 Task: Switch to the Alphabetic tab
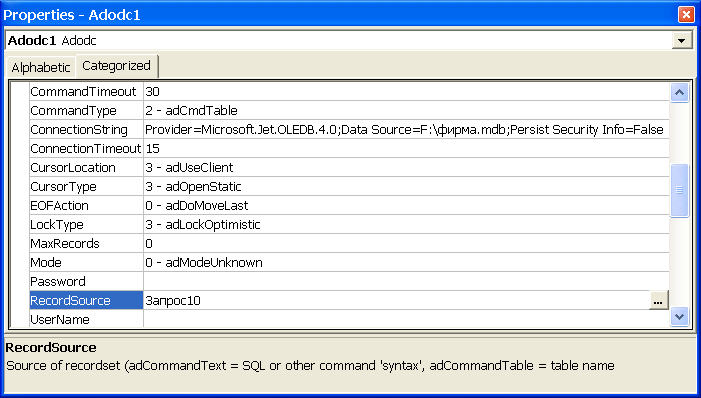[x=41, y=68]
